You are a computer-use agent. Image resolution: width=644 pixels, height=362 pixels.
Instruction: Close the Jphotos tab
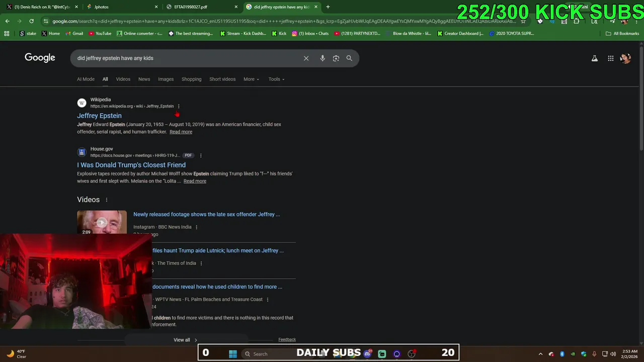(x=156, y=7)
